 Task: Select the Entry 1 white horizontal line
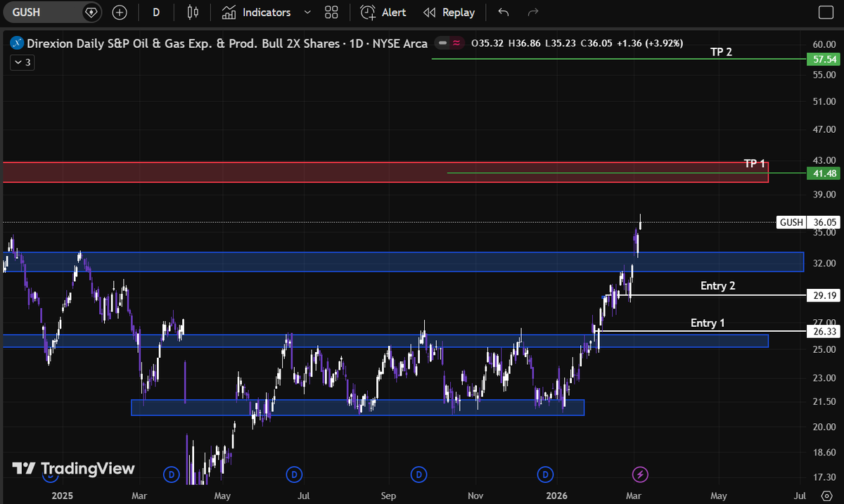(701, 330)
